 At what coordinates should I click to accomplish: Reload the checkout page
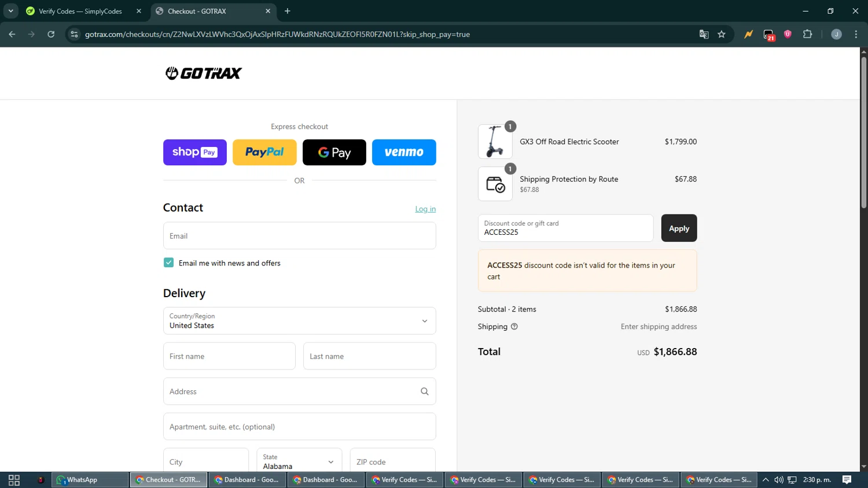[51, 34]
